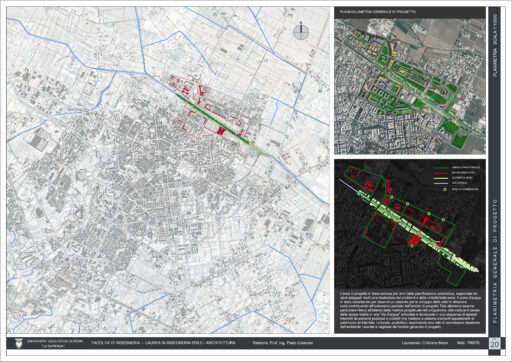Open the satellite project plan image
This screenshot has width=512, height=362.
410,86
